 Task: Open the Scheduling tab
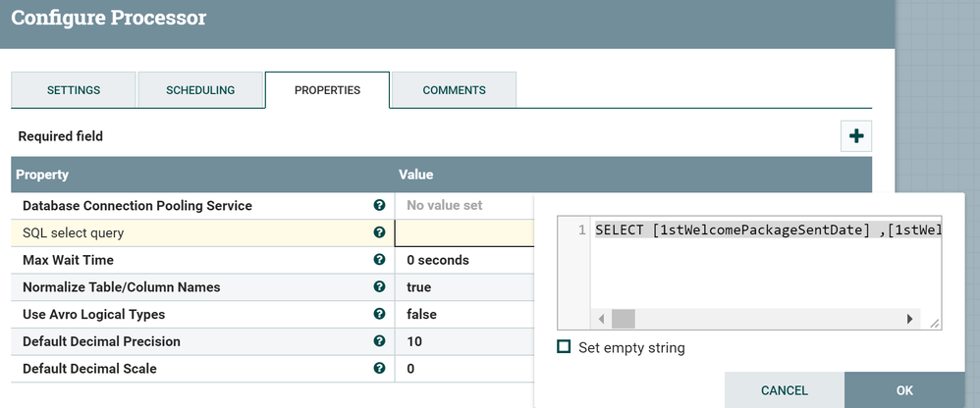pos(200,90)
